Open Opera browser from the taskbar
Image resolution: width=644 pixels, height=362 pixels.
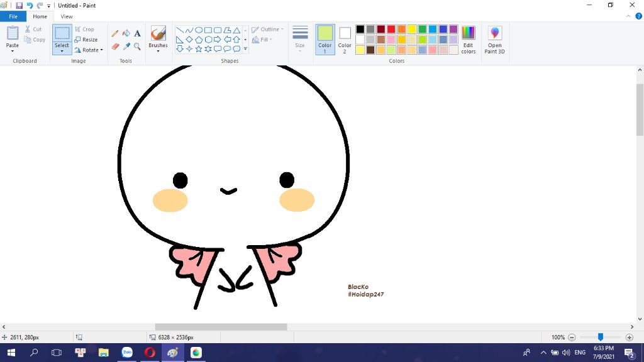click(150, 353)
